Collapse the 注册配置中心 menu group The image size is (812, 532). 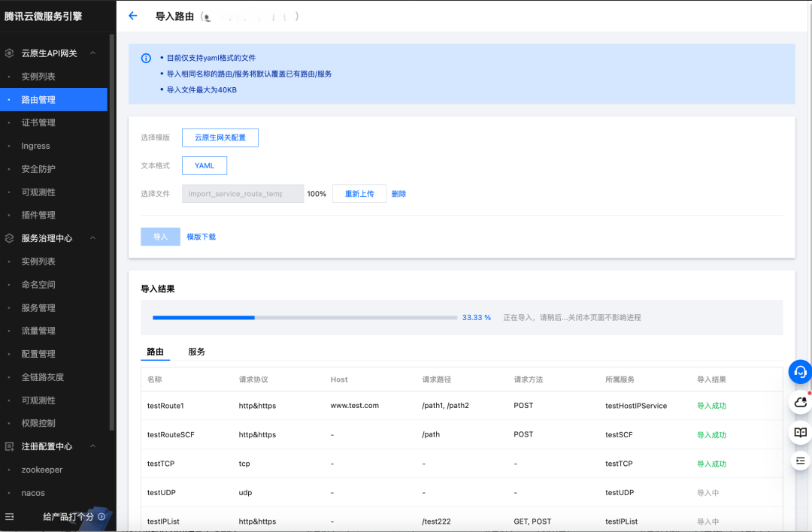pyautogui.click(x=92, y=446)
